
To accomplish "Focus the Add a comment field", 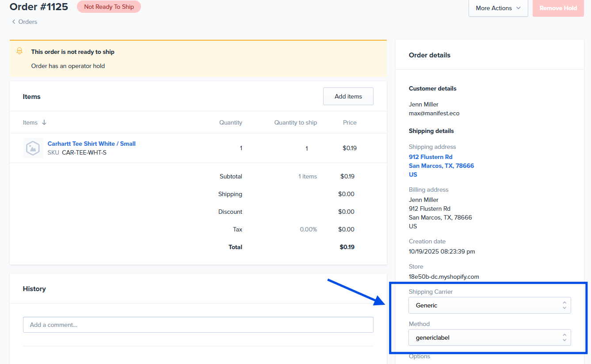I will (x=198, y=325).
